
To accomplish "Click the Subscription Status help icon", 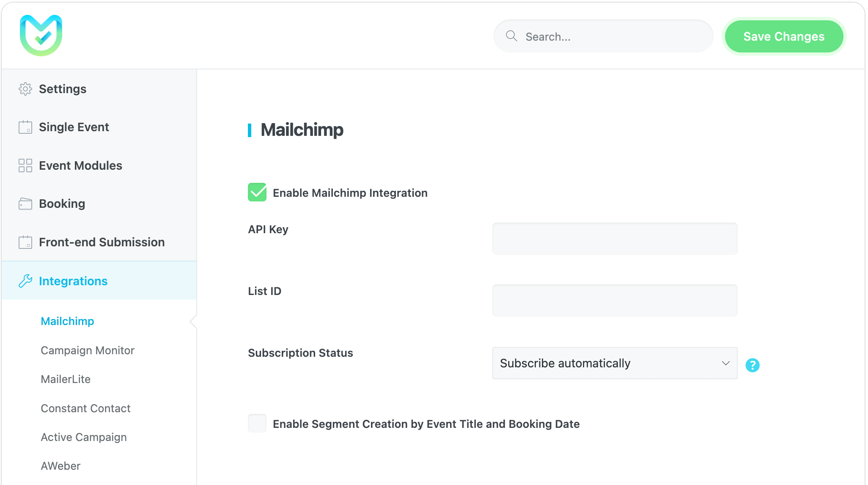I will [x=753, y=365].
